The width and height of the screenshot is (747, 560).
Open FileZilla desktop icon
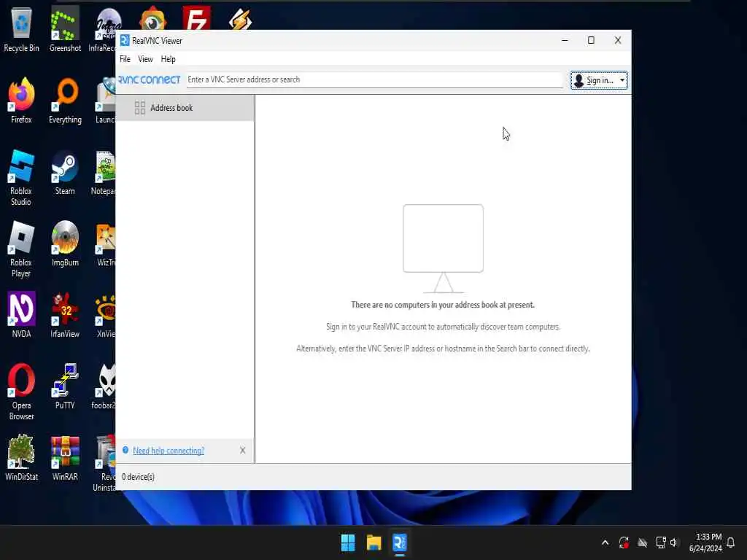tap(196, 19)
